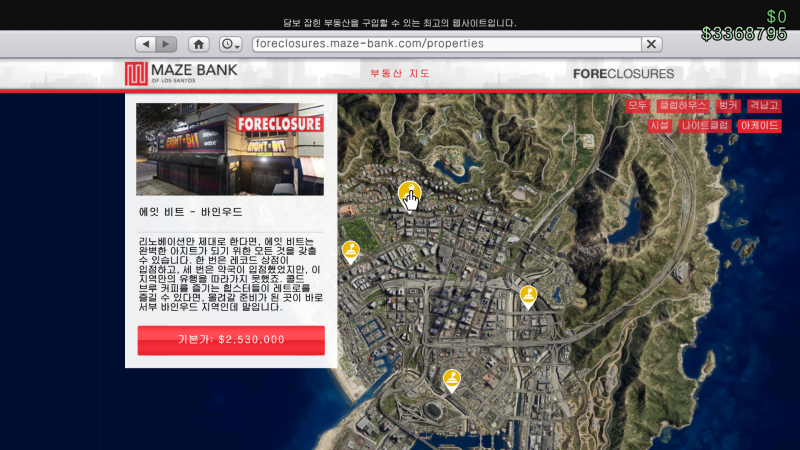800x450 pixels.
Task: Open the arcade marker under the hand cursor
Action: [x=409, y=194]
